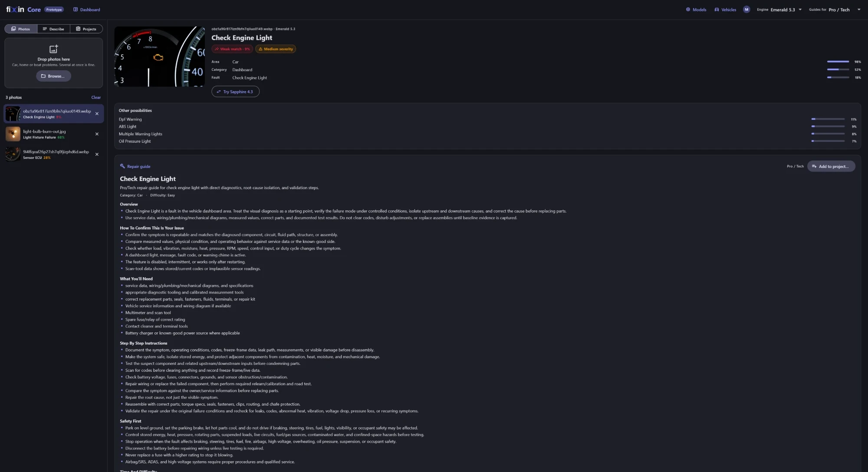Image resolution: width=868 pixels, height=472 pixels.
Task: Switch to the Photos tab
Action: 21,29
